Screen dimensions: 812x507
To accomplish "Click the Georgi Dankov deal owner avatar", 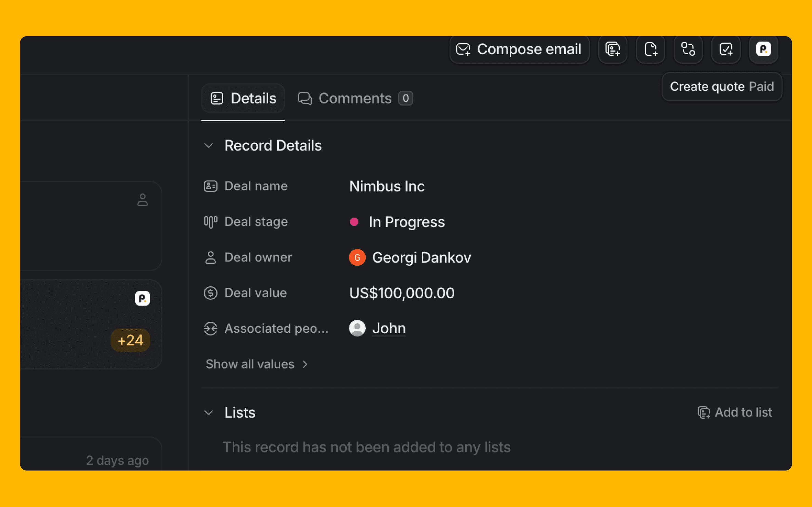I will click(x=357, y=258).
